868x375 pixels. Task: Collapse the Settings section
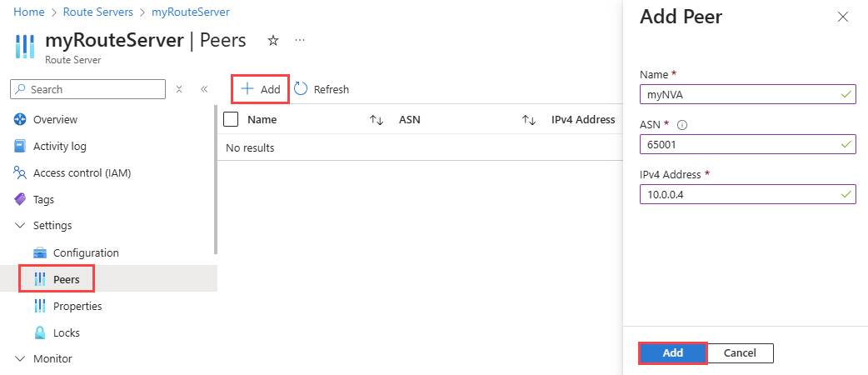tap(21, 226)
